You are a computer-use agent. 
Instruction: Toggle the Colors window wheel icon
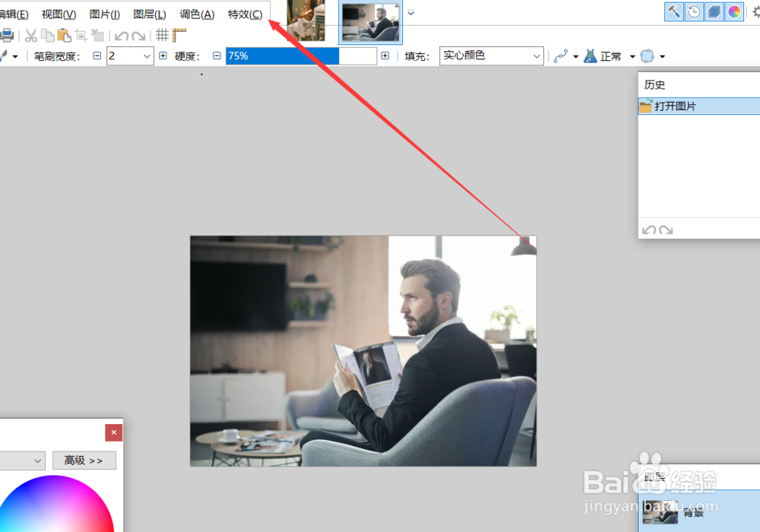click(734, 11)
